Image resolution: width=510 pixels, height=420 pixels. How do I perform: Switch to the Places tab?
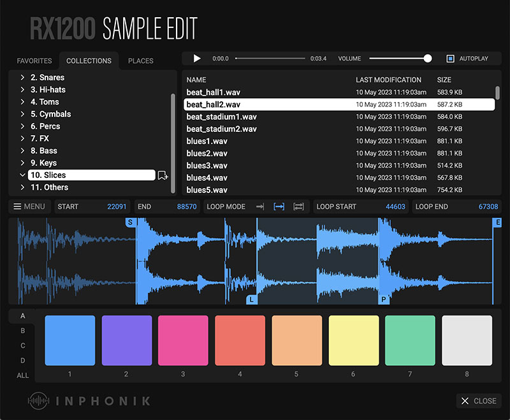[x=140, y=61]
